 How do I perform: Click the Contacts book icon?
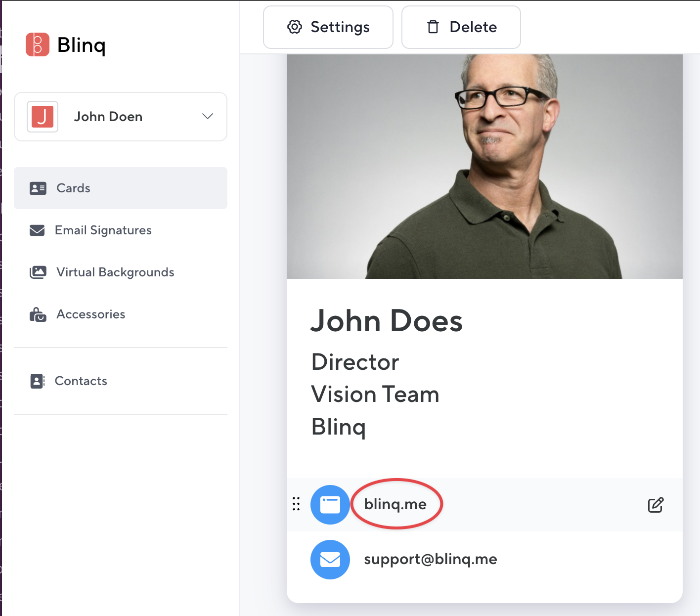pos(38,381)
